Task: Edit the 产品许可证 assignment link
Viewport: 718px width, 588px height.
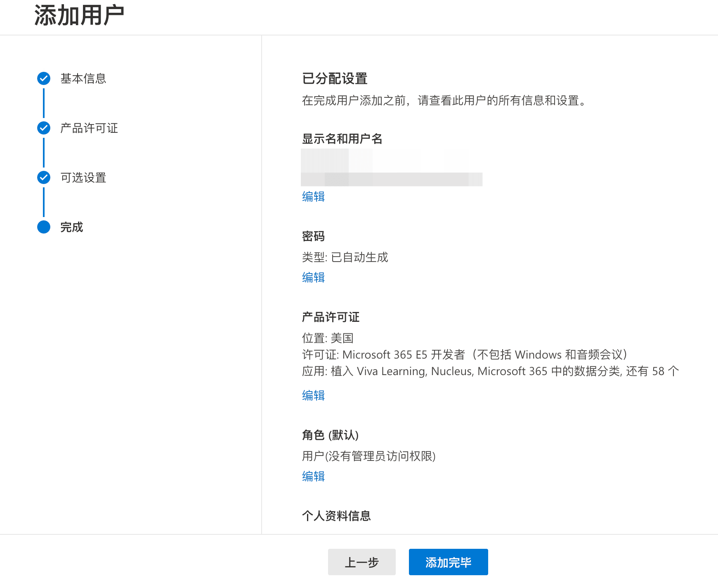Action: [x=313, y=395]
